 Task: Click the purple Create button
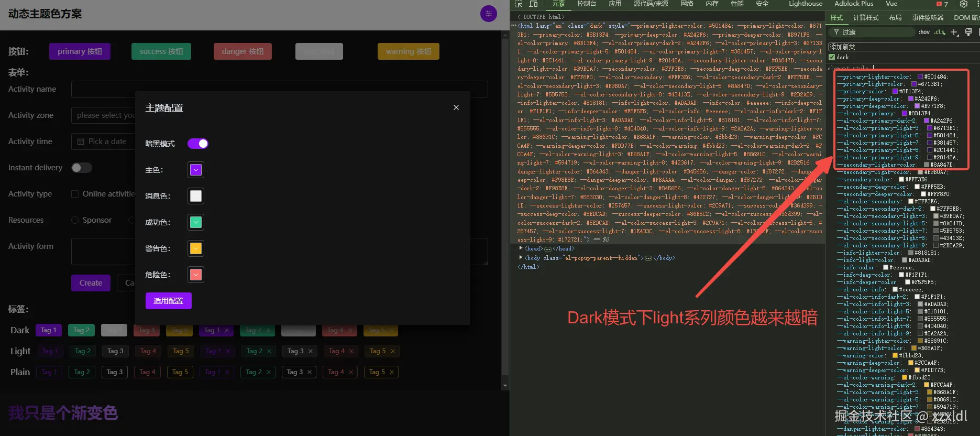pos(91,283)
